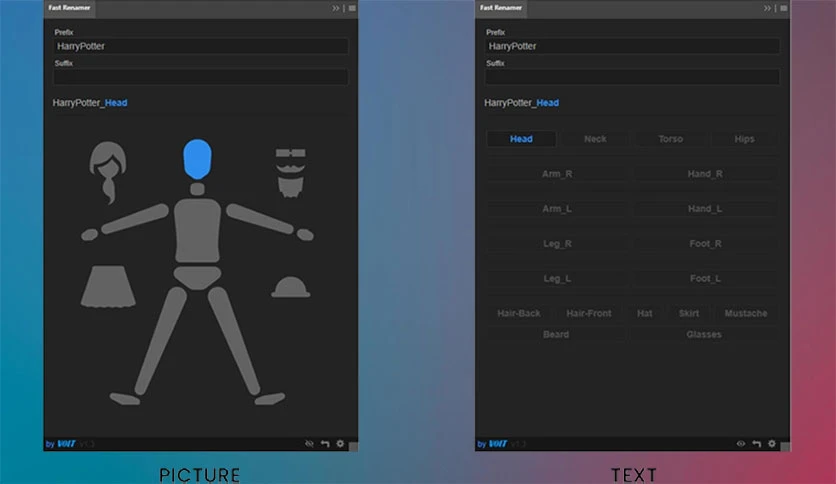Click the figure's left-side foot shape
The image size is (836, 484).
125,398
